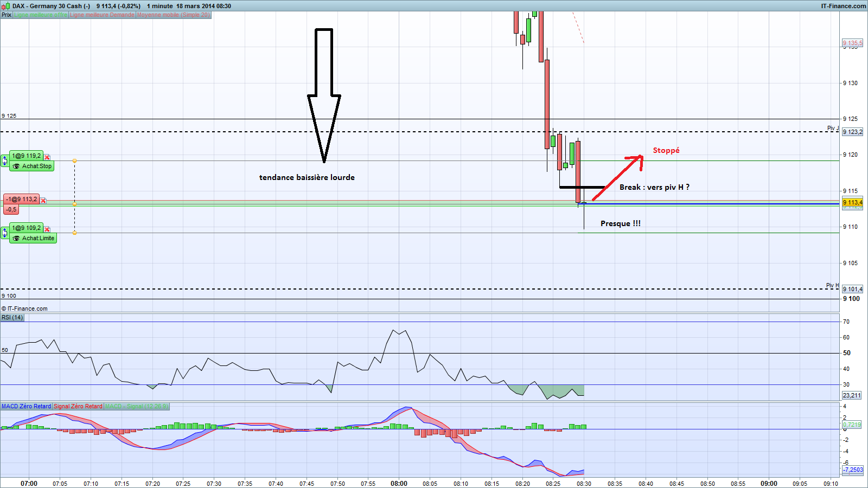Click the © IT-Finance.com copyright text
The height and width of the screenshot is (488, 868).
click(x=24, y=309)
